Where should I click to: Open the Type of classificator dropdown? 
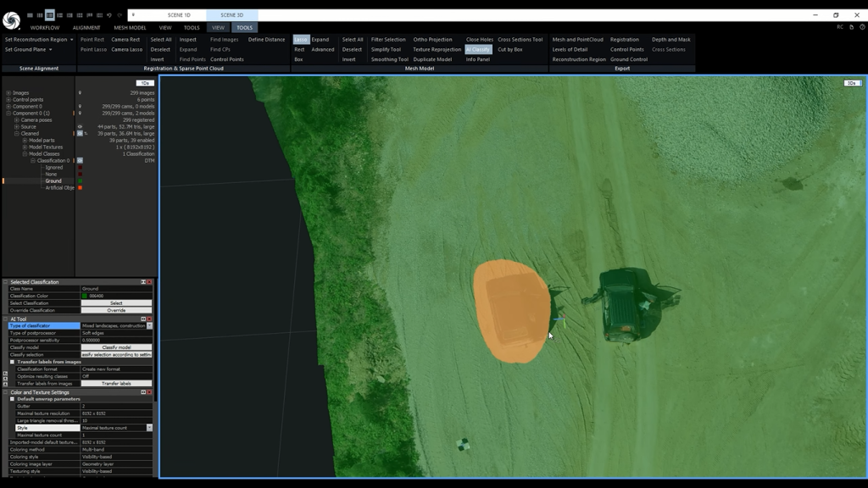[148, 327]
